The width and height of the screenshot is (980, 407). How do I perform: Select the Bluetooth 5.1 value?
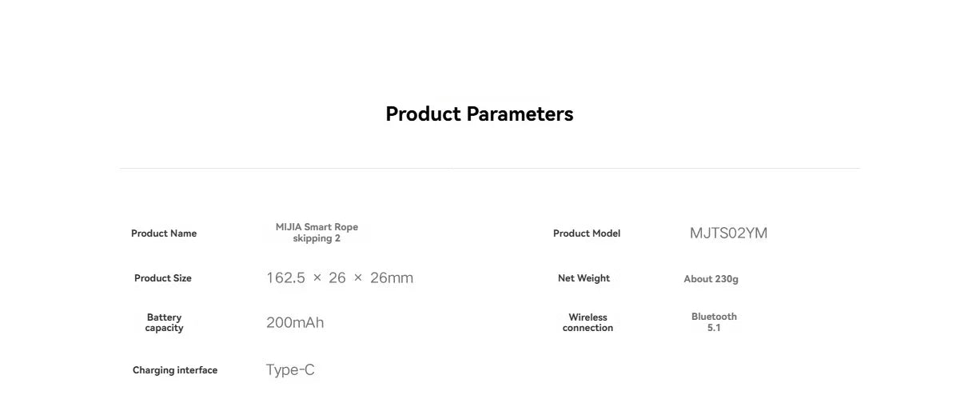pos(714,322)
